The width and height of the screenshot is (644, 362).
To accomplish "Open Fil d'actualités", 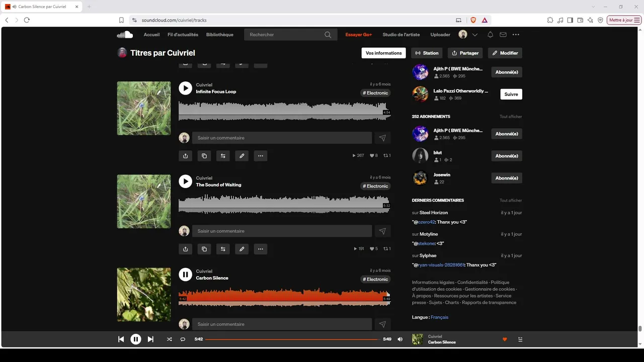I will [183, 35].
